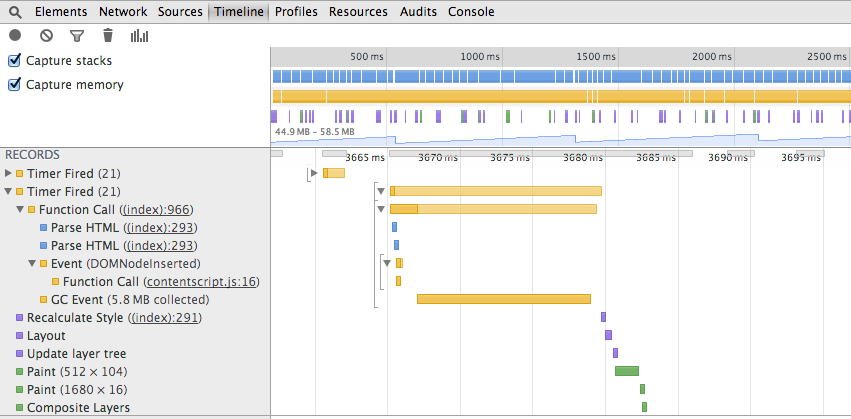This screenshot has width=851, height=419.
Task: Collapse the second expanded Timer Fired record
Action: click(x=9, y=191)
